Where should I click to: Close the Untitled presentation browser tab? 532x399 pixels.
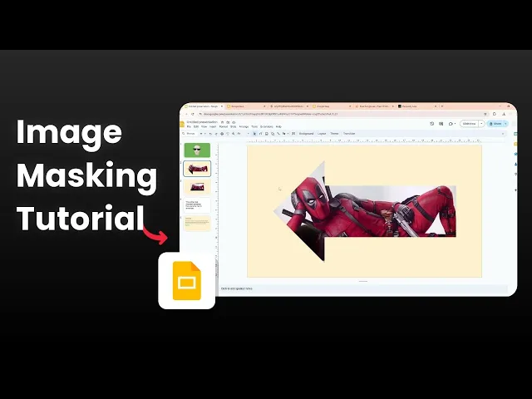pyautogui.click(x=222, y=106)
